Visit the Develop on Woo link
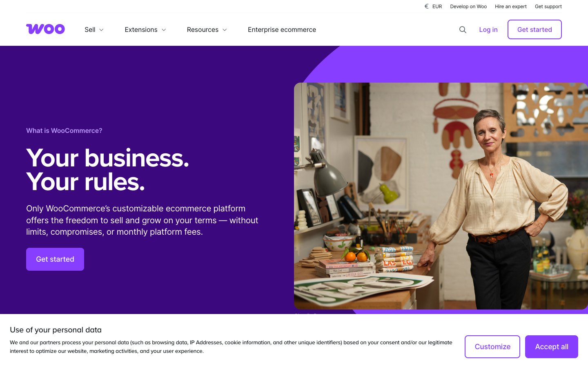 click(x=468, y=7)
